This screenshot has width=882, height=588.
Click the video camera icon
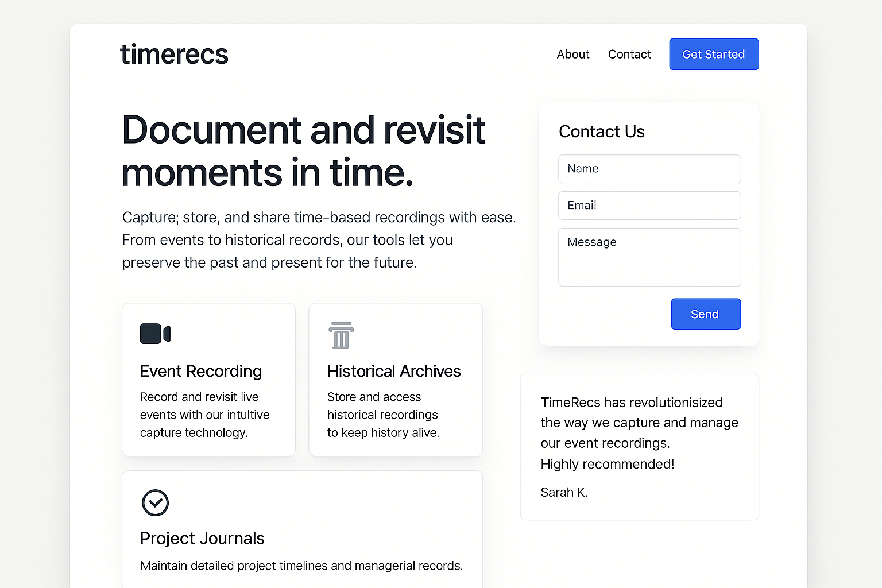click(x=155, y=334)
